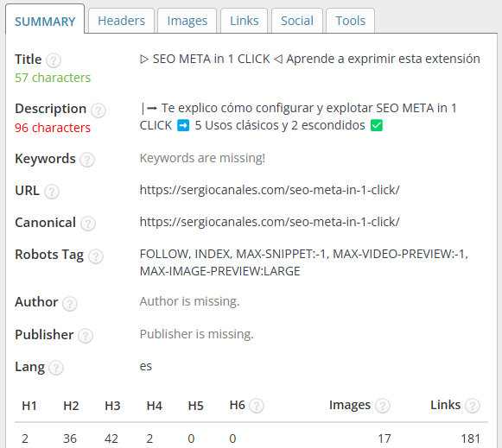Click the Images count 17
The height and width of the screenshot is (448, 502).
coord(384,439)
